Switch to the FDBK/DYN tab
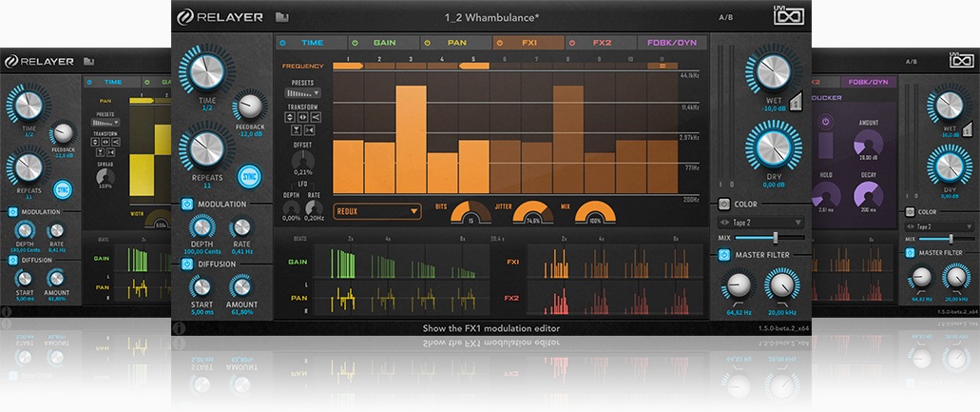 coord(673,43)
